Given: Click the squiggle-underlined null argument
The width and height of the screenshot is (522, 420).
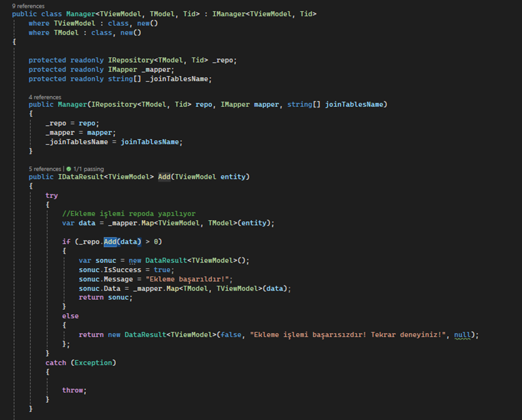Looking at the screenshot, I should (463, 335).
